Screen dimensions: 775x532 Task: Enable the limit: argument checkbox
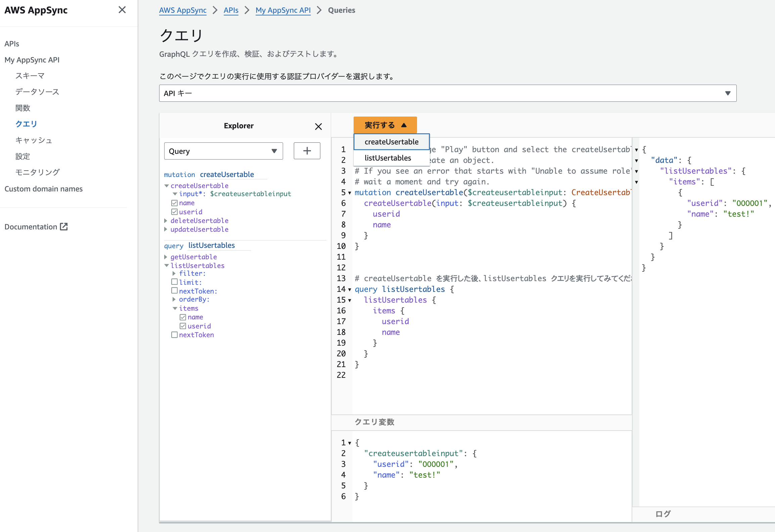pyautogui.click(x=174, y=282)
